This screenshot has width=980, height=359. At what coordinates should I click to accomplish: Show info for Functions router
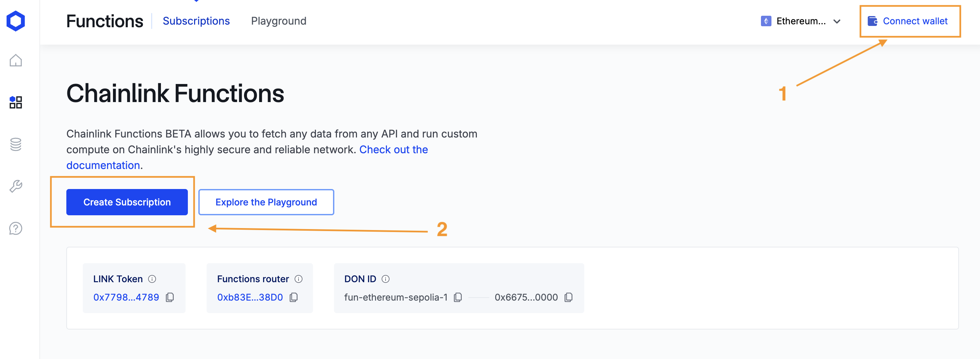click(299, 279)
